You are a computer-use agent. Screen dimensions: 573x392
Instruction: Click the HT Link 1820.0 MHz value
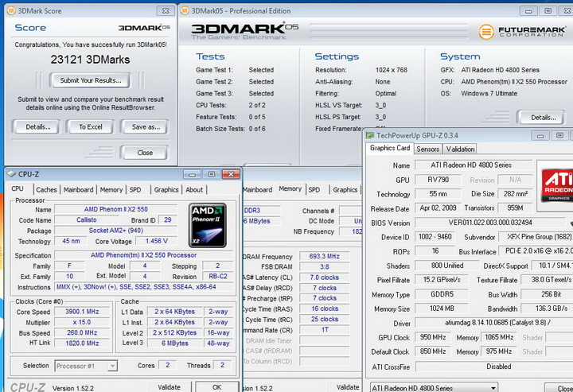(82, 343)
